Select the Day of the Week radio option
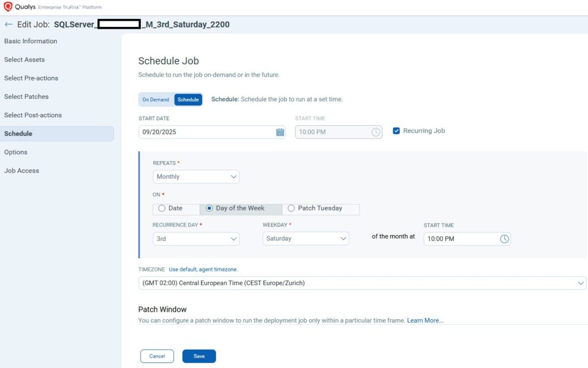The width and height of the screenshot is (588, 368). (x=210, y=208)
